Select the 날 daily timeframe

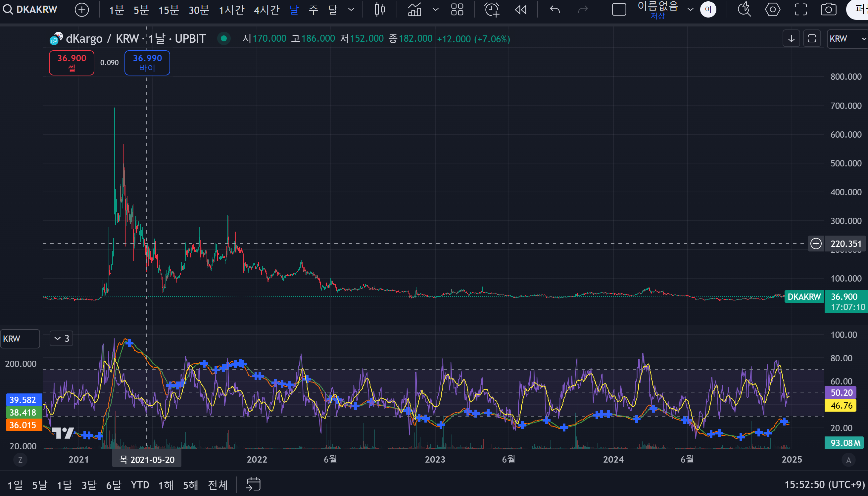294,10
